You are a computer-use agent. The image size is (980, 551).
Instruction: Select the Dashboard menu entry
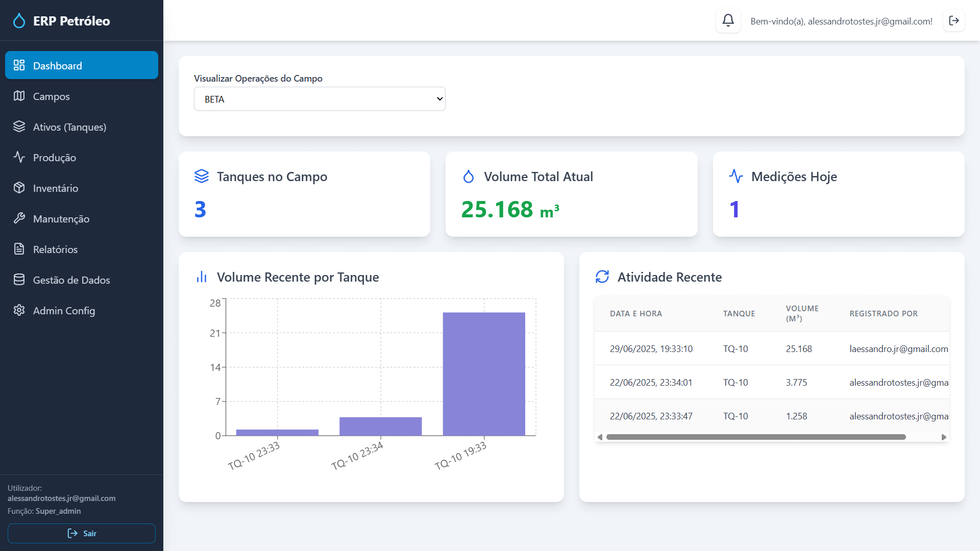point(57,65)
